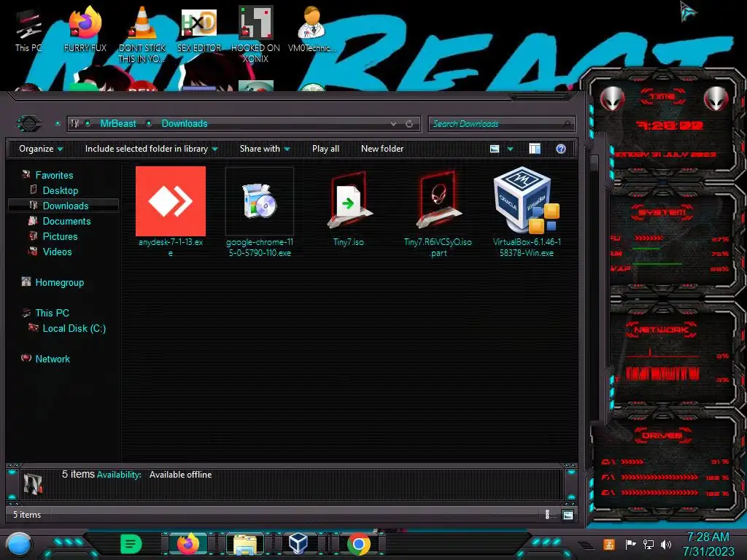Viewport: 747px width, 560px height.
Task: Select the google-chrome installer icon
Action: tap(260, 201)
